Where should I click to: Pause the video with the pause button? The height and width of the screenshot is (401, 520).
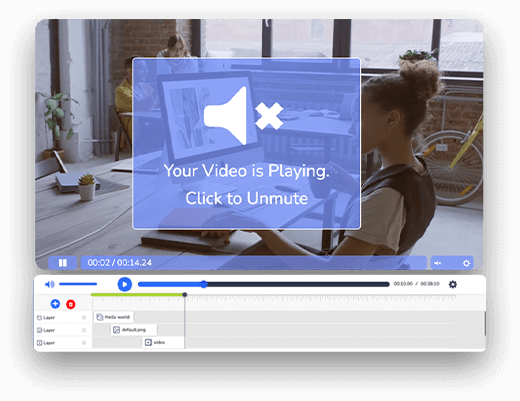pyautogui.click(x=63, y=263)
